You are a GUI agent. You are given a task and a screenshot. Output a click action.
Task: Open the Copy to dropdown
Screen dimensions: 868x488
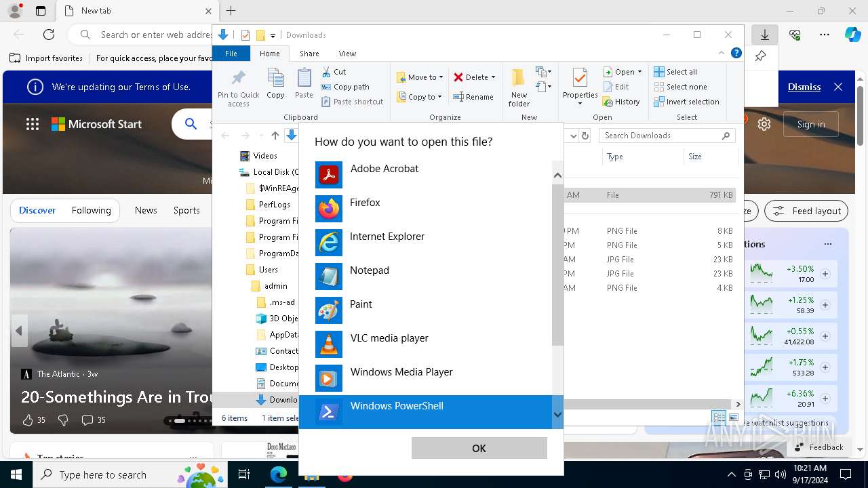tap(419, 97)
